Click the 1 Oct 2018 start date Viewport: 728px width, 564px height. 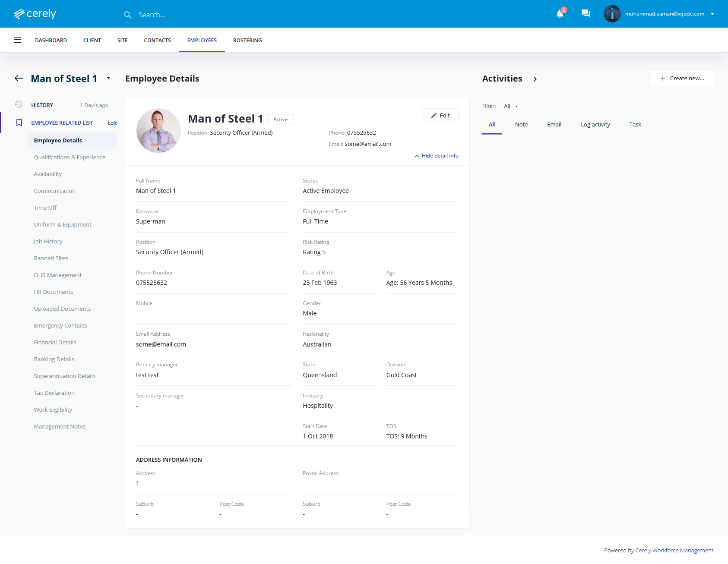coord(318,436)
